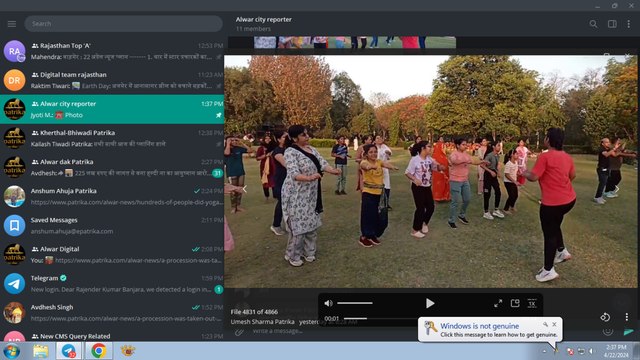Open the system tray network icon
The image size is (640, 360).
(581, 351)
